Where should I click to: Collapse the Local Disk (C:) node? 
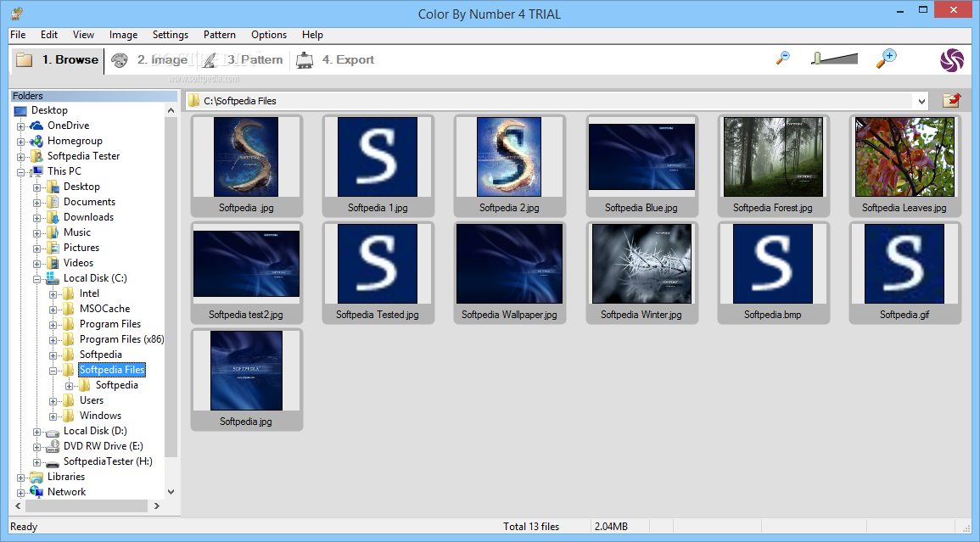click(36, 279)
